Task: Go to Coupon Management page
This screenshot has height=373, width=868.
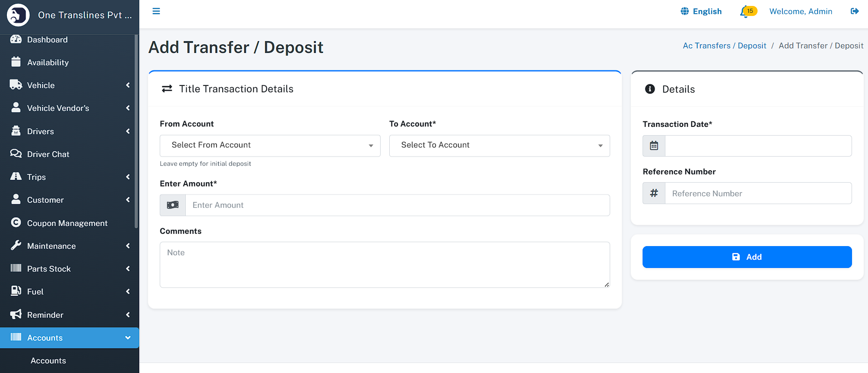Action: (67, 223)
